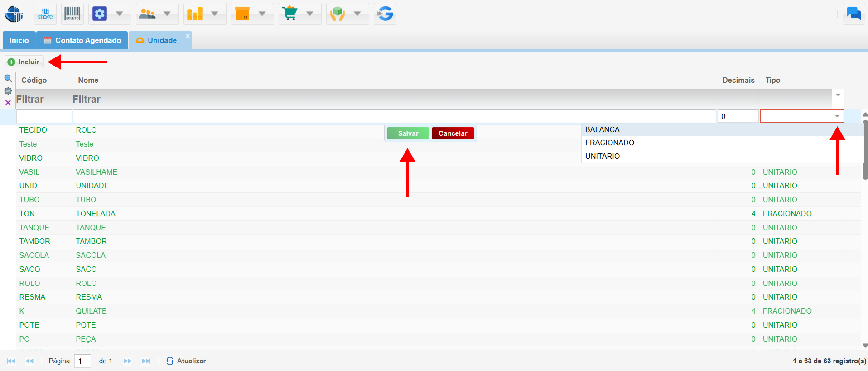Click the blue settings gear icon

coord(100,14)
